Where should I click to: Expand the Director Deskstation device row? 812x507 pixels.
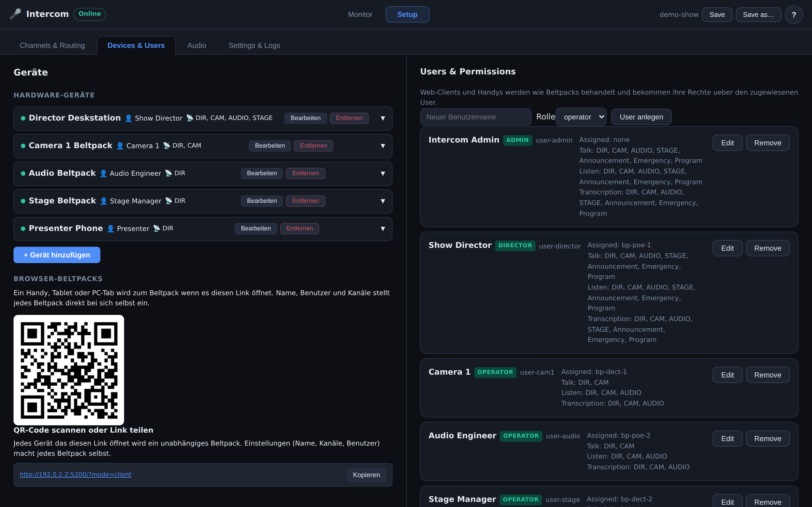point(383,118)
